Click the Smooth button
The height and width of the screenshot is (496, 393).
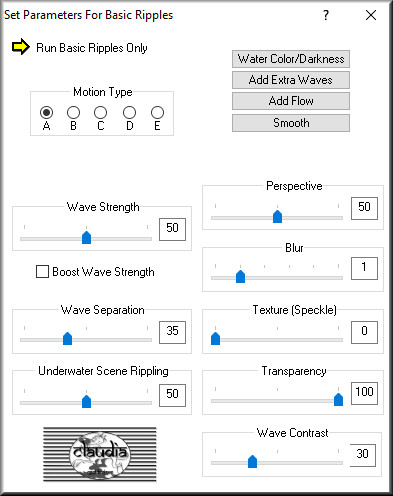click(x=291, y=123)
